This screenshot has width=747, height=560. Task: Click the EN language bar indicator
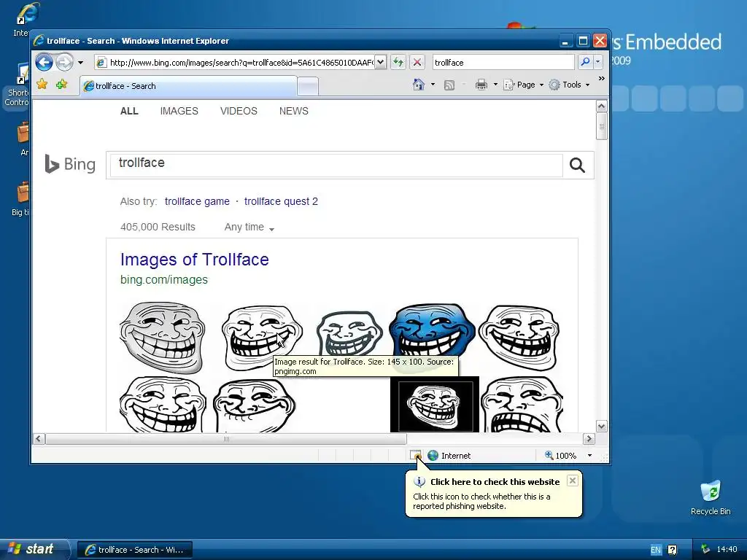coord(656,550)
